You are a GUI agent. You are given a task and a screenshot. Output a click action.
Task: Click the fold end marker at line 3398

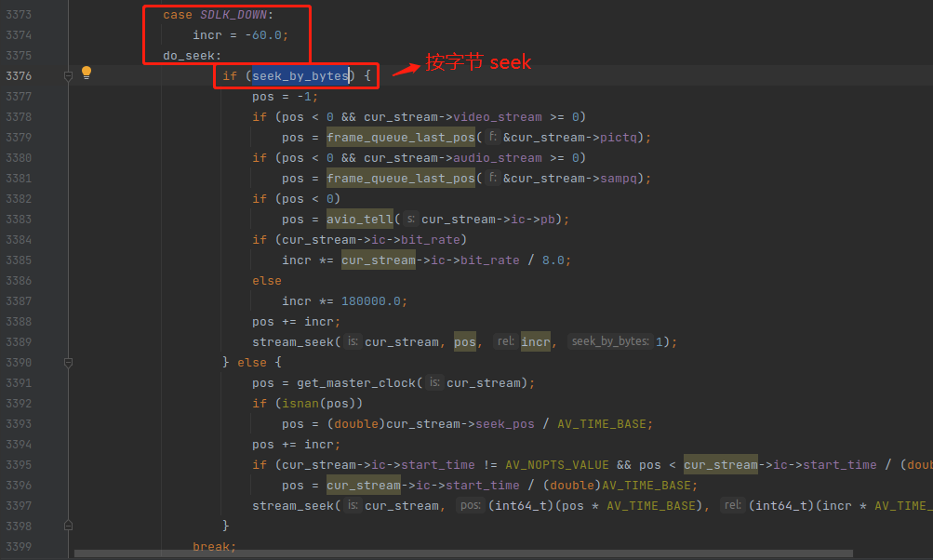pyautogui.click(x=68, y=526)
